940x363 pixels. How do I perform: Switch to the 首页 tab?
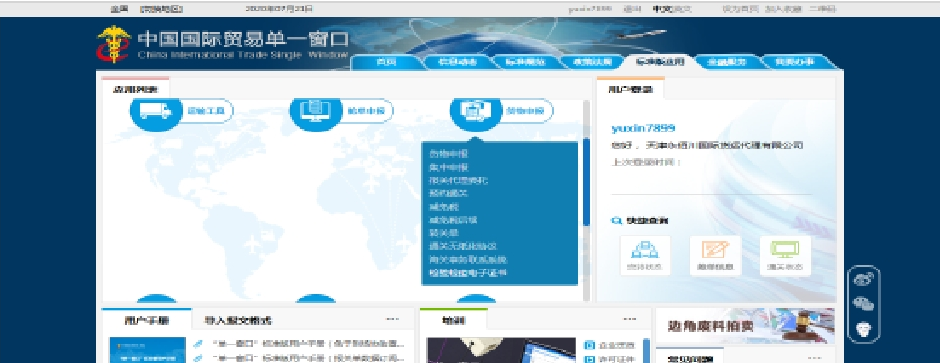point(386,62)
